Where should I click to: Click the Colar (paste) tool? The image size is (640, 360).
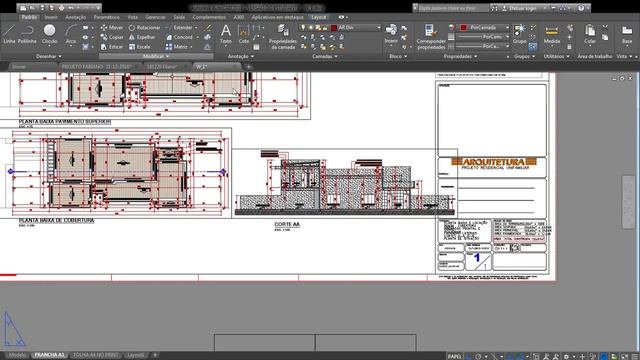[590, 33]
